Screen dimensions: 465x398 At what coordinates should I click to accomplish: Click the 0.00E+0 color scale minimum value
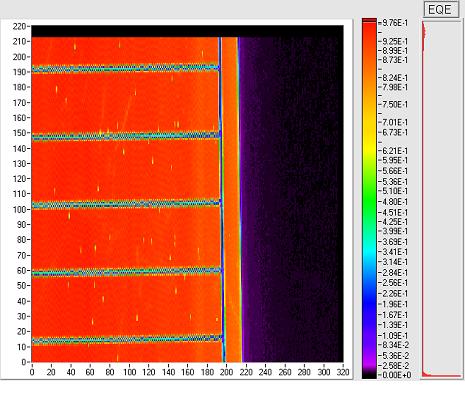pyautogui.click(x=397, y=375)
